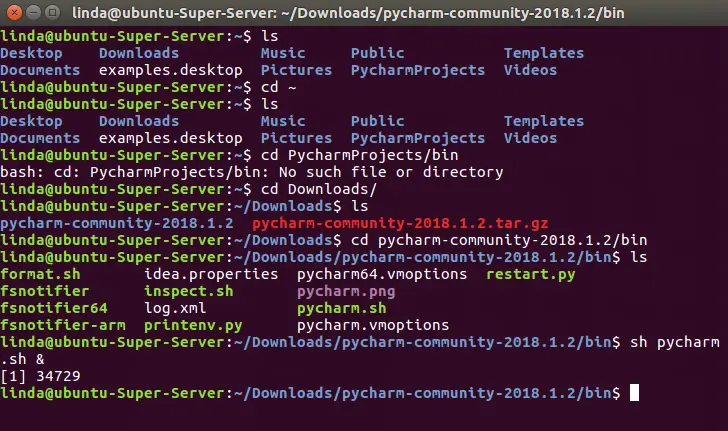
Task: Click the '[1] 34729' job number line
Action: click(40, 376)
